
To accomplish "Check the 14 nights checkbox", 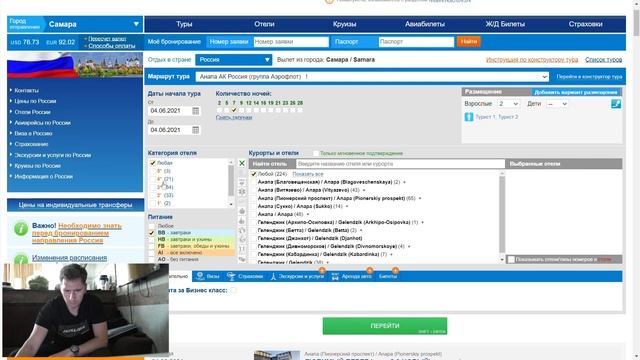I will click(x=256, y=110).
